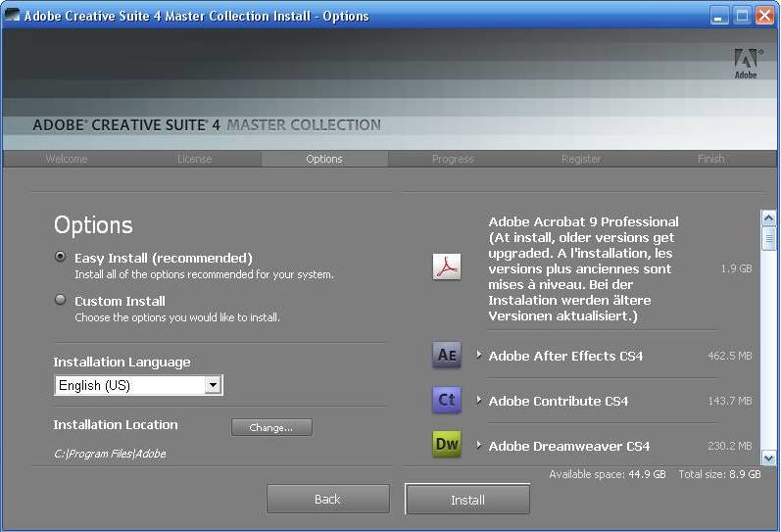
Task: Click the 462.5 MB size value
Action: [730, 356]
